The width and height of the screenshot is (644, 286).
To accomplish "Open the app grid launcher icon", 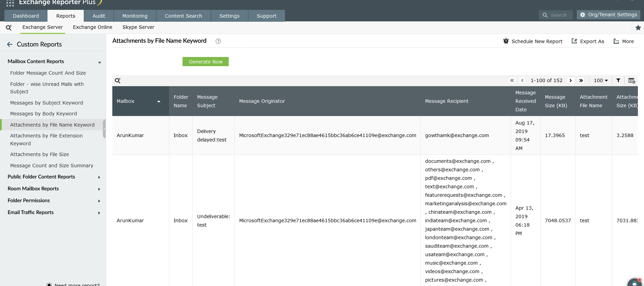I will (10, 3).
